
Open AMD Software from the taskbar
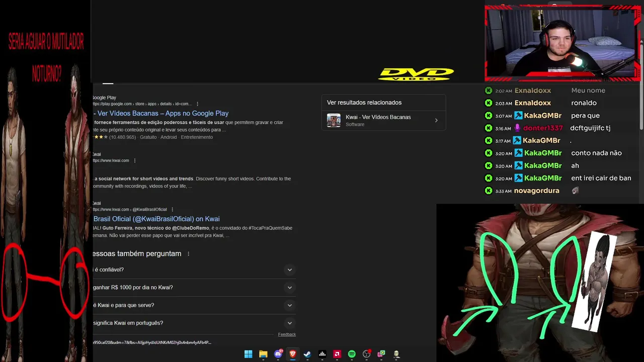[337, 354]
